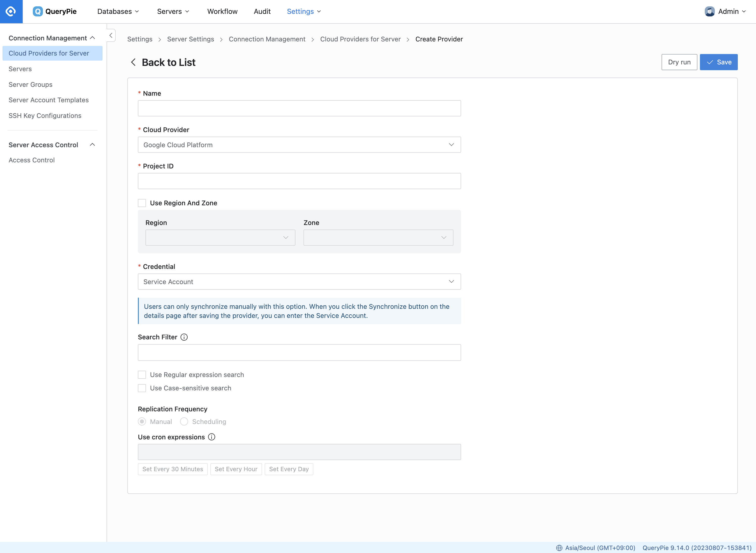This screenshot has height=553, width=756.
Task: Open the Admin user menu
Action: (x=725, y=11)
